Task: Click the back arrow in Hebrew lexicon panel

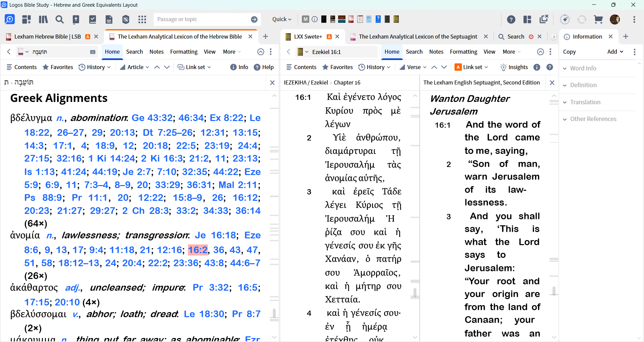Action: point(9,52)
